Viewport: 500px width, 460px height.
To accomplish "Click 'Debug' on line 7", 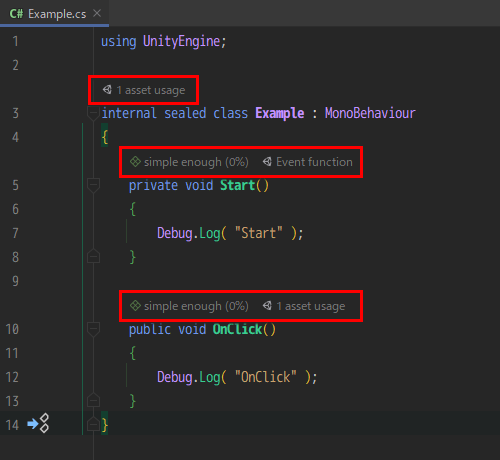I will tap(175, 233).
